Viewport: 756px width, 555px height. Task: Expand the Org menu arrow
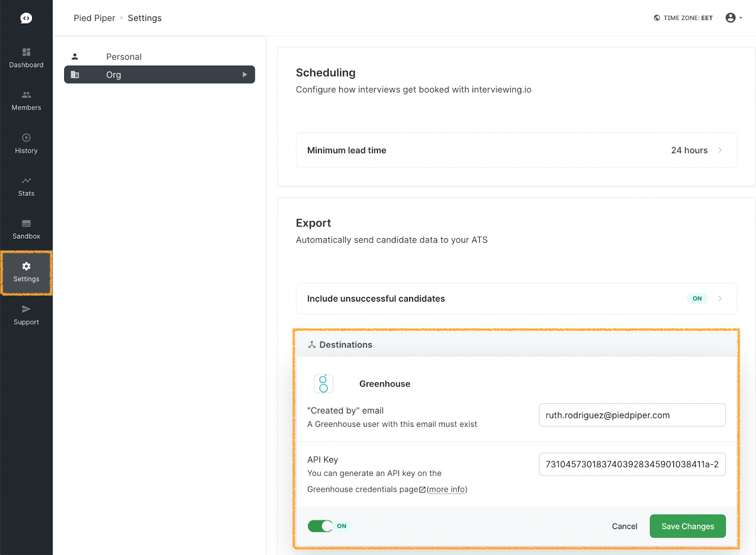(245, 75)
